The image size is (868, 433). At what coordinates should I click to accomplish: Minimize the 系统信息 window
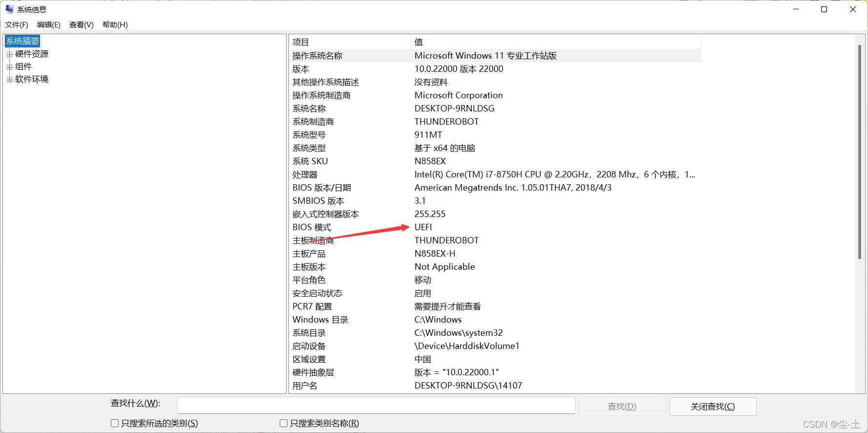[x=796, y=9]
